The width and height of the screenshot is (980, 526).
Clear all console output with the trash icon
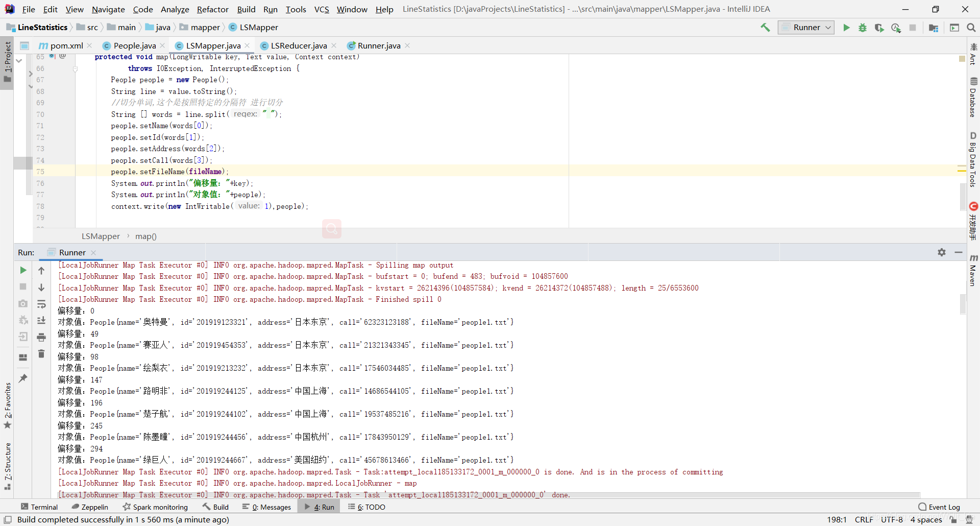[41, 353]
